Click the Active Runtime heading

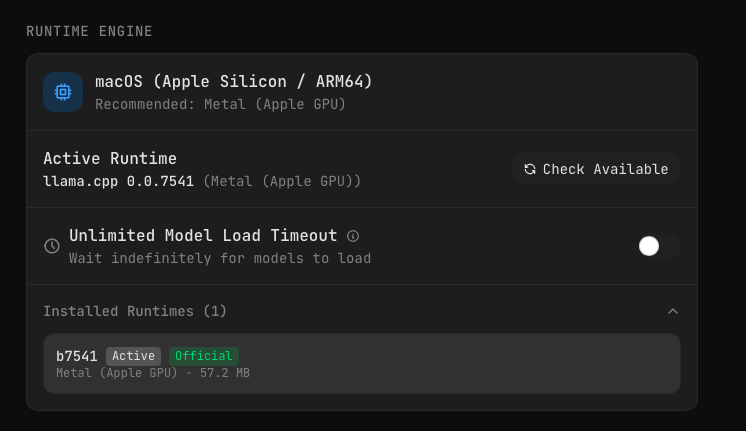click(x=110, y=158)
